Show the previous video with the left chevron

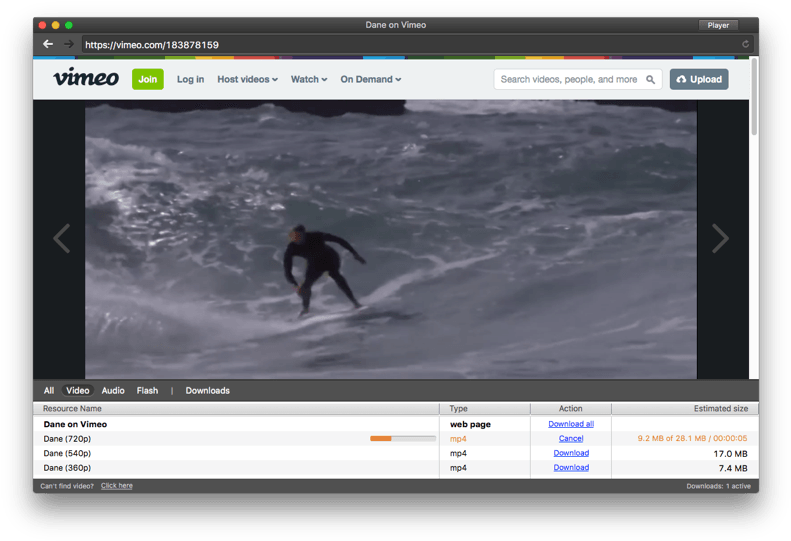click(62, 238)
